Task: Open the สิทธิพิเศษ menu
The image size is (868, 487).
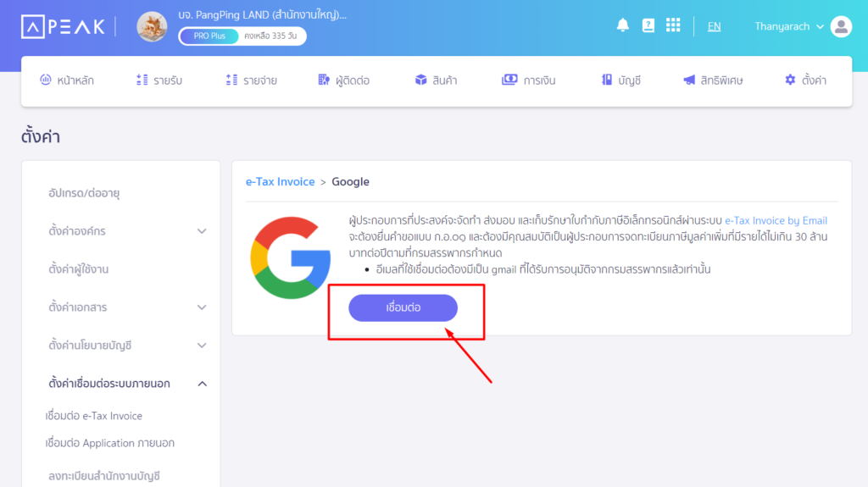Action: 713,80
